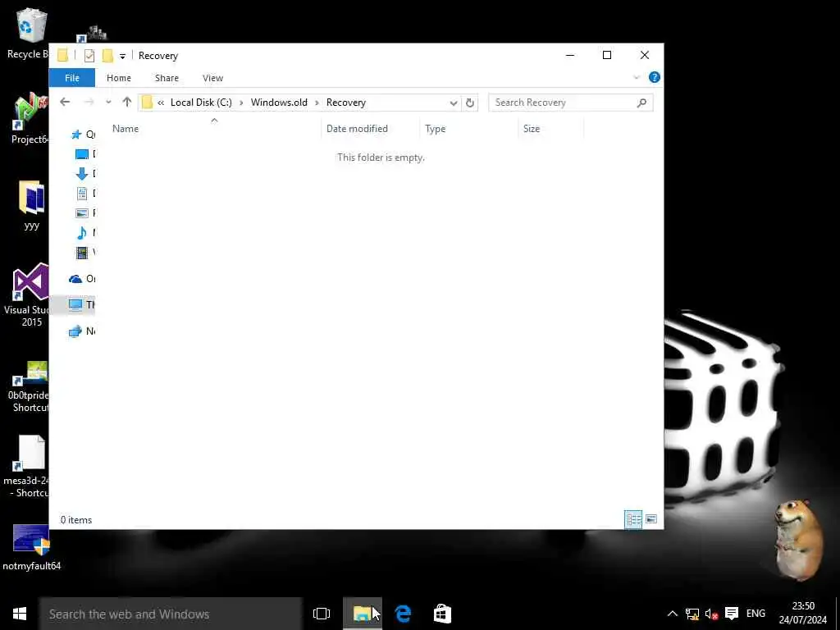Open Pictures icon in navigation pane
Viewport: 840px width, 630px height.
(x=81, y=212)
